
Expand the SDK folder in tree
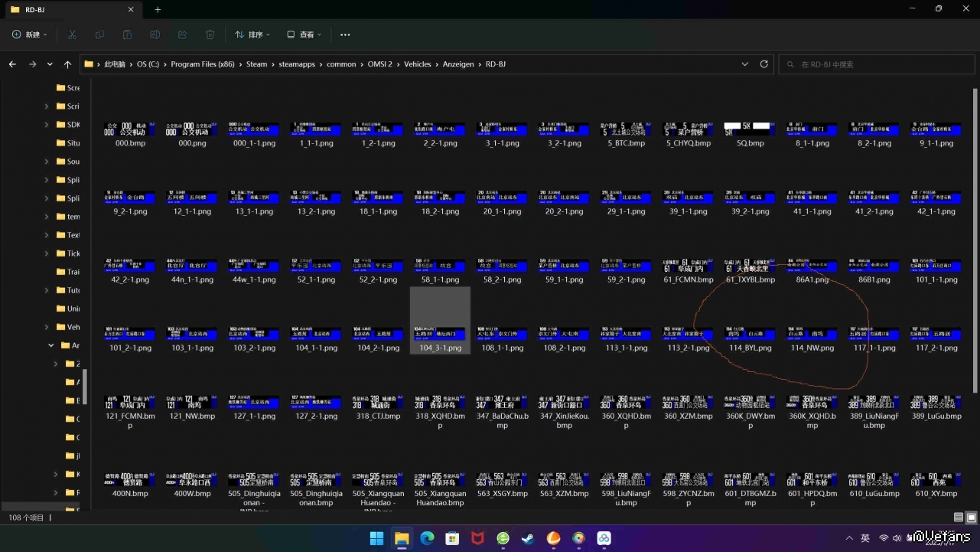pyautogui.click(x=47, y=125)
